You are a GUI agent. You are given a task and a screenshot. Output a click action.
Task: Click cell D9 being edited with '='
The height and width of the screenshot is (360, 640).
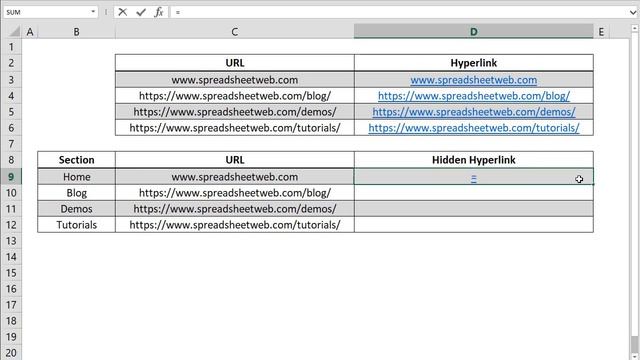point(473,176)
